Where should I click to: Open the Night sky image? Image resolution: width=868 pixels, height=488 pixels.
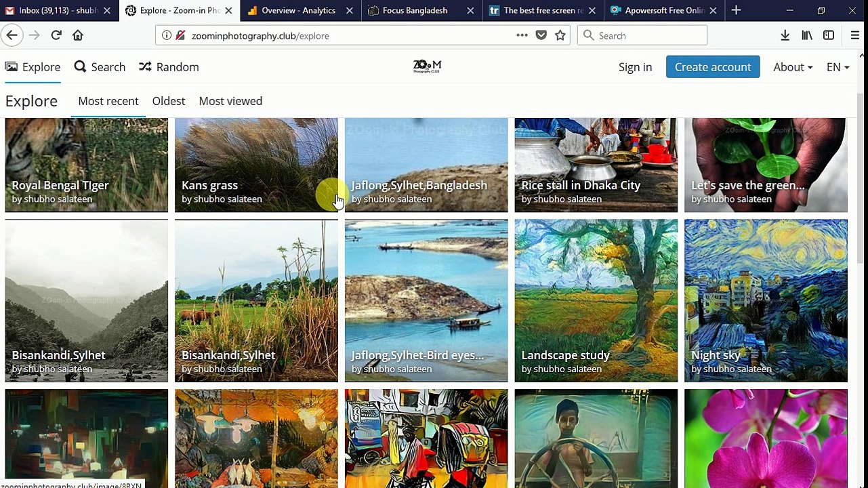click(766, 300)
